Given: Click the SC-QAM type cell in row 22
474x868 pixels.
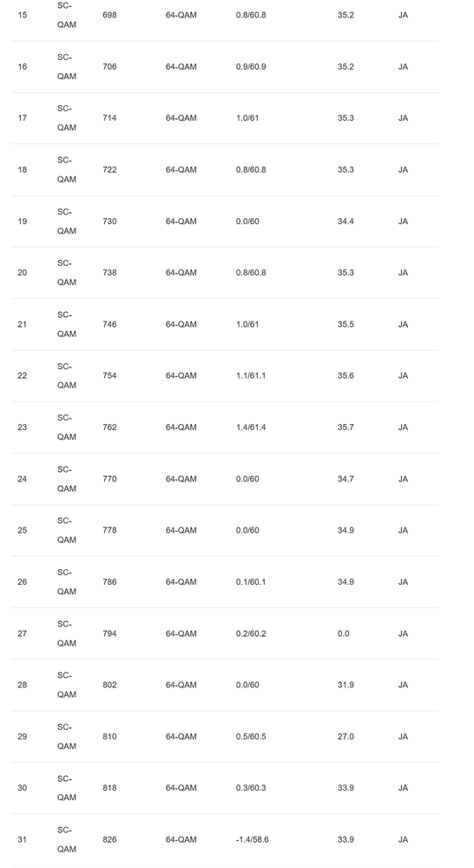Looking at the screenshot, I should (66, 376).
